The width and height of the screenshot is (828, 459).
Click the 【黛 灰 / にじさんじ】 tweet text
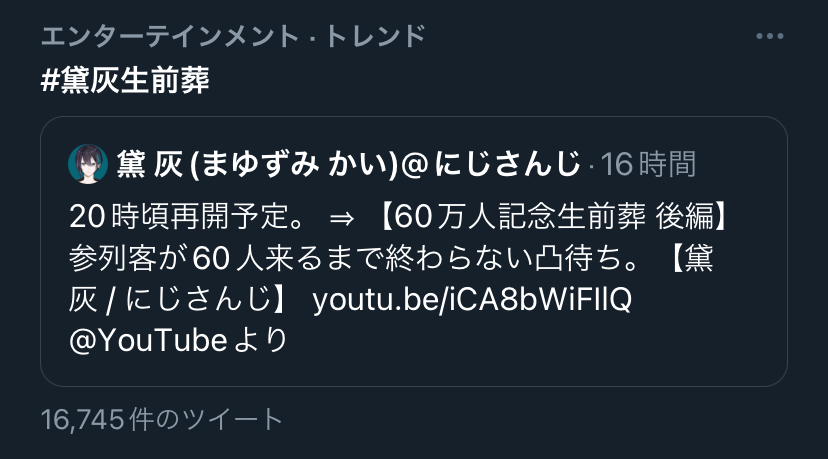(x=391, y=279)
